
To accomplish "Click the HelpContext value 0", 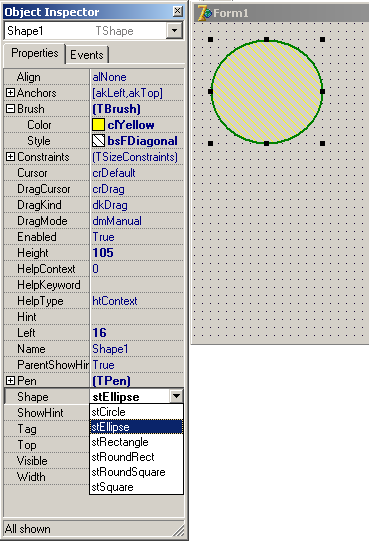I will [96, 269].
